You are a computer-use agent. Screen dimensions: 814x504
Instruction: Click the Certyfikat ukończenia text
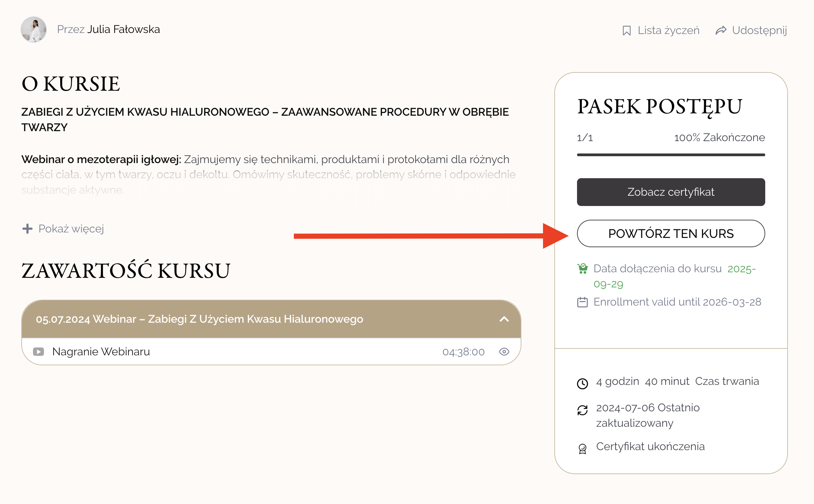650,446
